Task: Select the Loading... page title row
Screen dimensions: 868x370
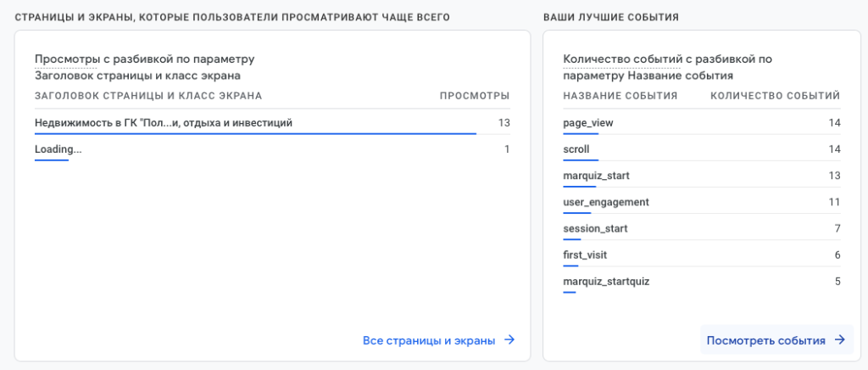Action: tap(58, 149)
